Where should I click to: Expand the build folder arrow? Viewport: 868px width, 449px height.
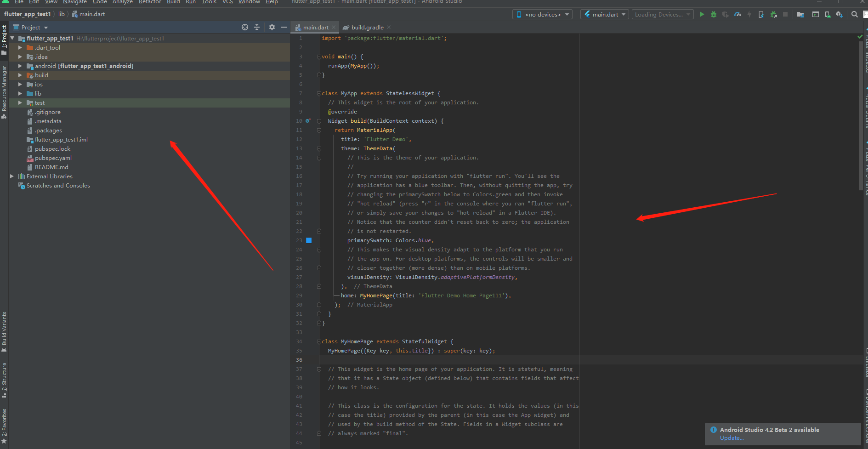point(20,75)
